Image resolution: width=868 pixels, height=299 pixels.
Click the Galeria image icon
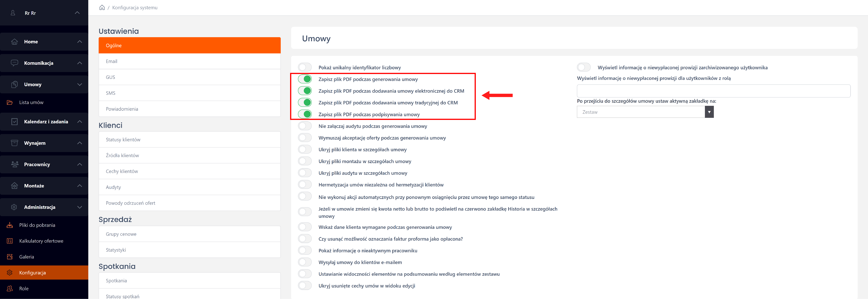10,257
